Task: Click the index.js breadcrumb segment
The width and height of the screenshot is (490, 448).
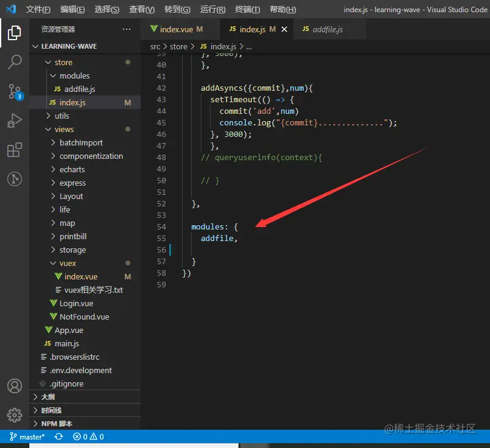Action: click(219, 46)
